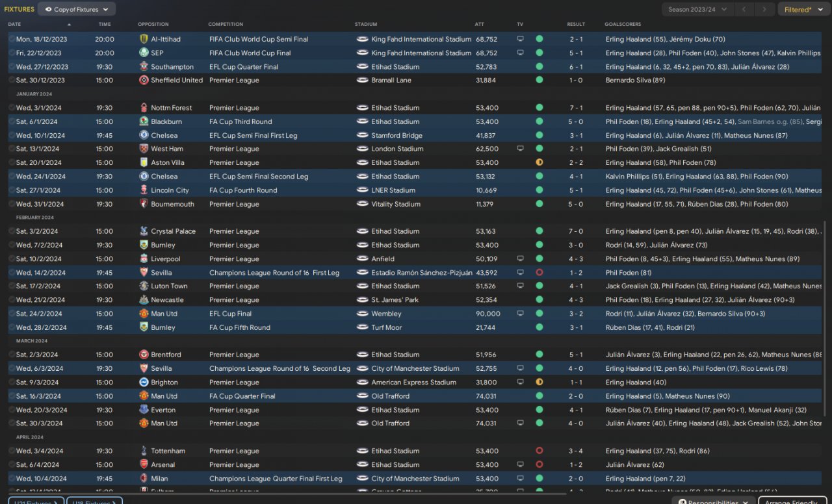Screen dimensions: 832x504
Task: Click the Everton club badge
Action: tap(144, 410)
